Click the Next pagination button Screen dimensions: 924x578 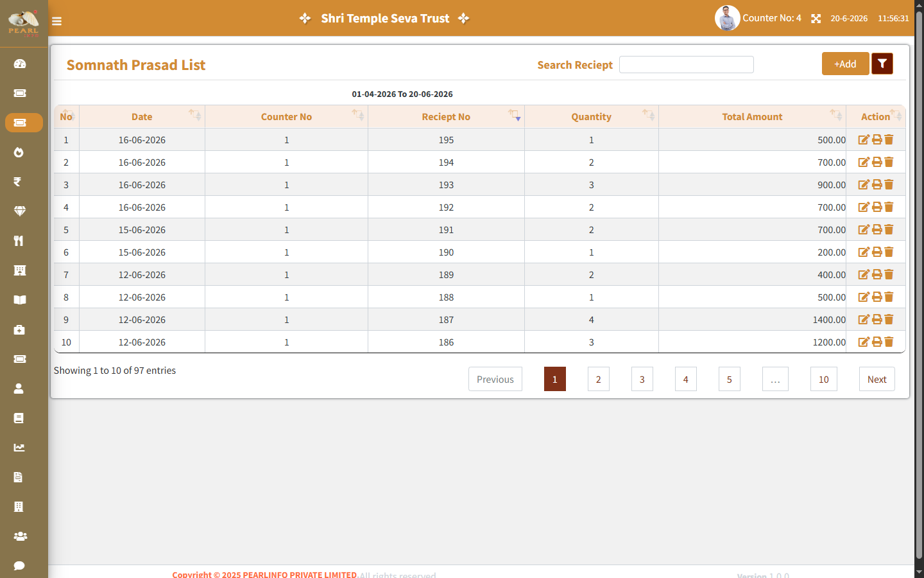tap(877, 379)
